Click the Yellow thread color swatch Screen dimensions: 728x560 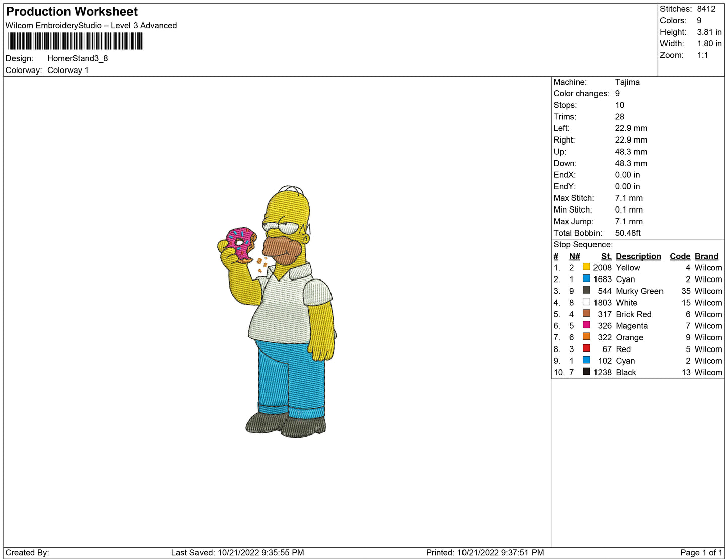click(586, 267)
